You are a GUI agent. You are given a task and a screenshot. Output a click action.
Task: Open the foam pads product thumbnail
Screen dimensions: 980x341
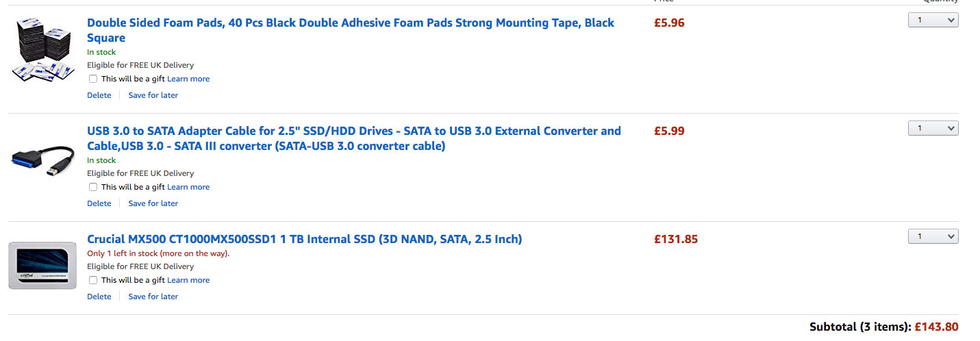coord(42,50)
